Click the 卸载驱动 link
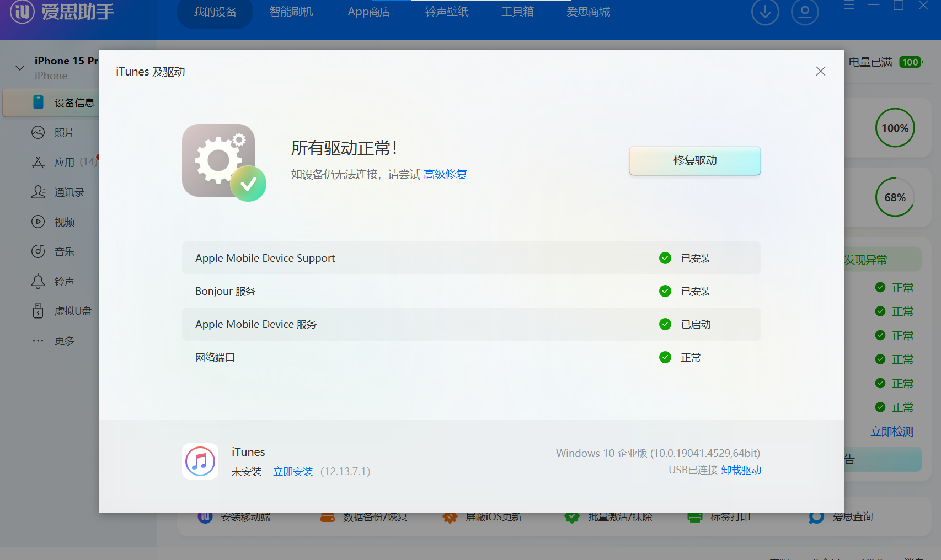 741,470
